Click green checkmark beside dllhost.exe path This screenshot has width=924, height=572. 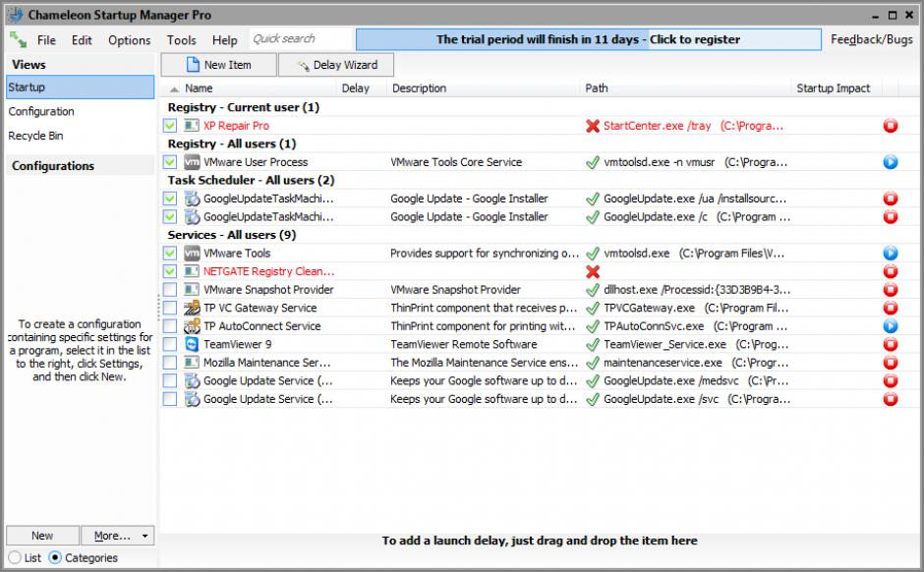[592, 290]
